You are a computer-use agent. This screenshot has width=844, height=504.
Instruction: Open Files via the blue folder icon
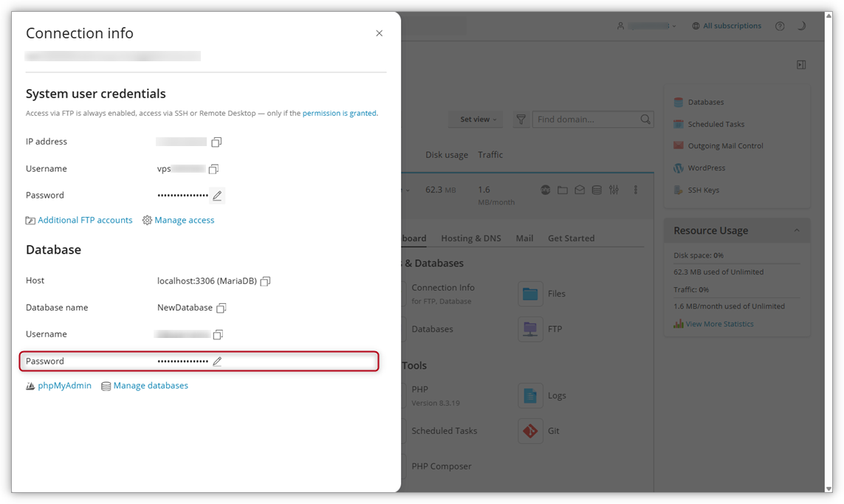pos(530,294)
